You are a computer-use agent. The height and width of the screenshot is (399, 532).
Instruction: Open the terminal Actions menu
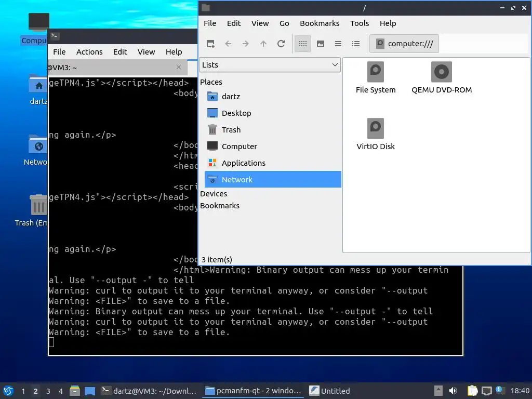pyautogui.click(x=89, y=52)
